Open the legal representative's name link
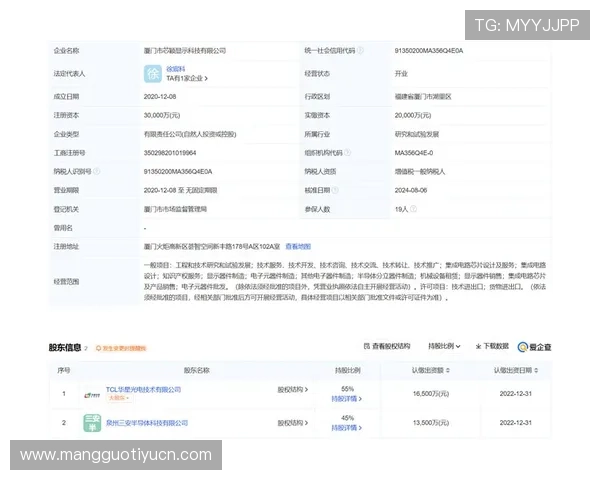The width and height of the screenshot is (600, 480). pos(176,69)
